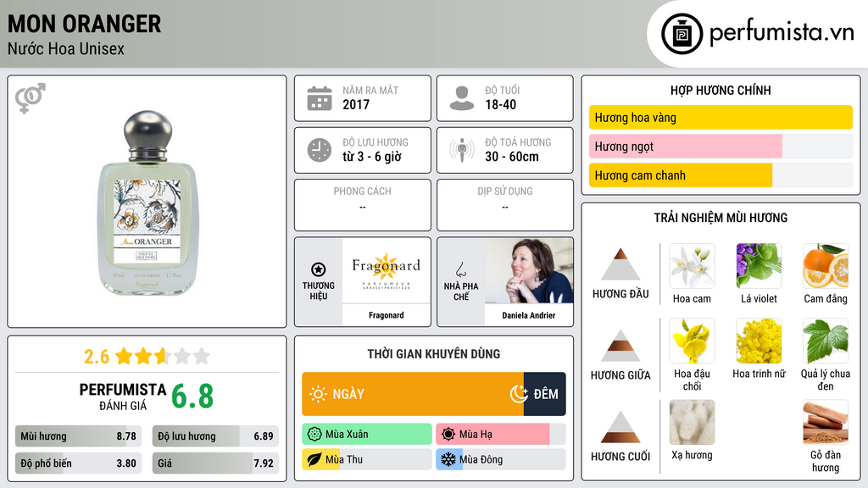Click the "từ 3 - 6 giờ" longevity value
The image size is (868, 488).
pyautogui.click(x=372, y=157)
